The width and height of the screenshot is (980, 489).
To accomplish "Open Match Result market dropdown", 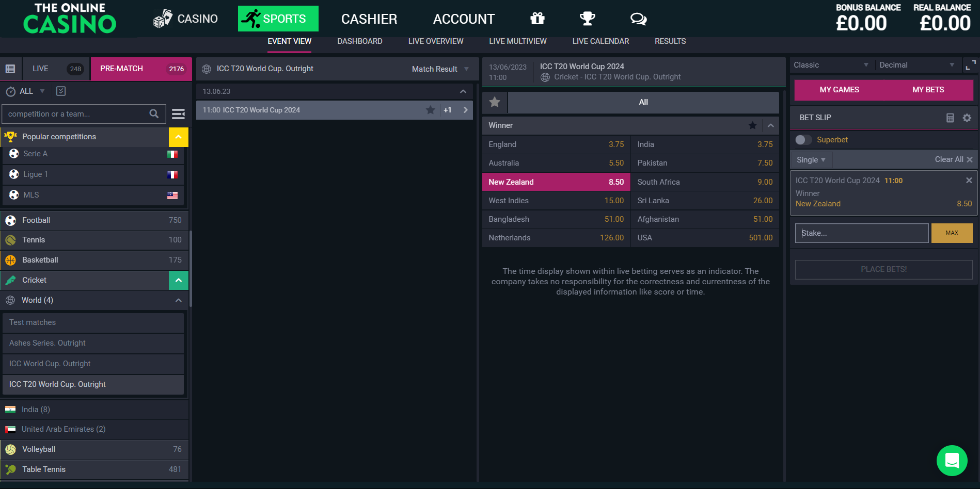I will point(440,69).
